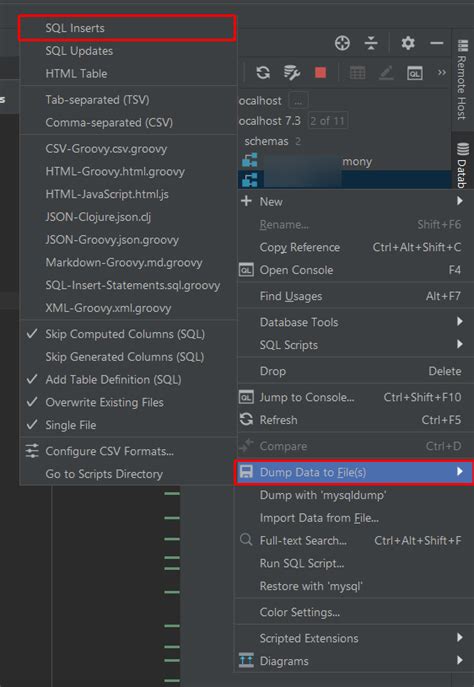
Task: Open the Remote Host side tab
Action: pyautogui.click(x=462, y=81)
